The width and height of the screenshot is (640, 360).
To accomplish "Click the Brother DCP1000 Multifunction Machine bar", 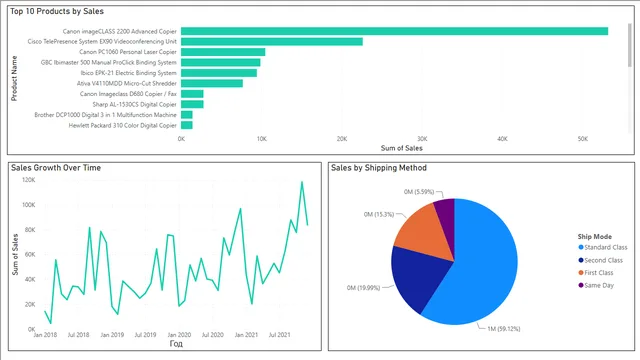I will [x=187, y=115].
